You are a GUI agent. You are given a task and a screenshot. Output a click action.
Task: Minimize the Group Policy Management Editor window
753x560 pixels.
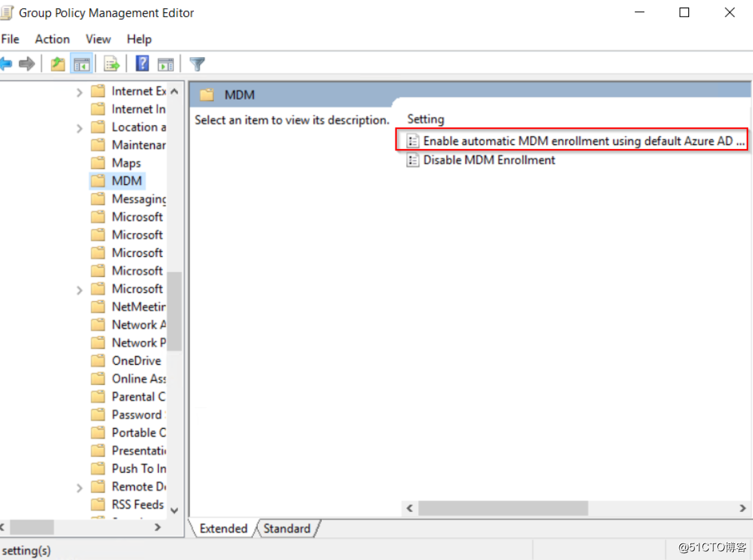(639, 12)
